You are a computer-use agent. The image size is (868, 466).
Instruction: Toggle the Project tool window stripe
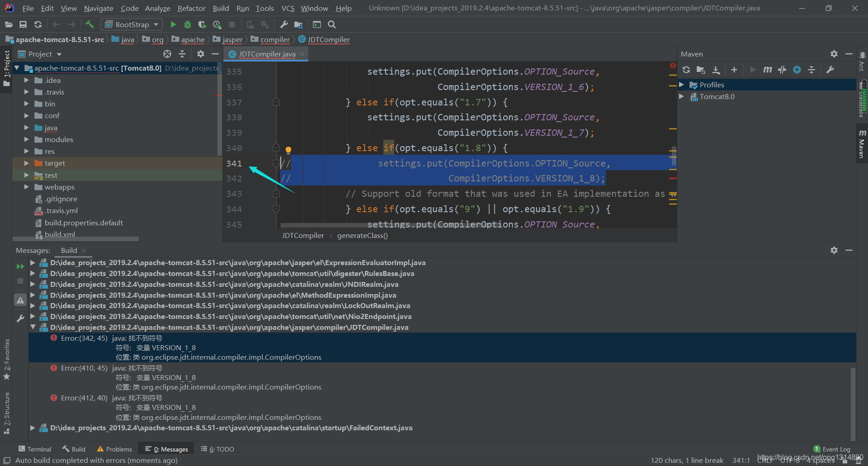(x=6, y=69)
